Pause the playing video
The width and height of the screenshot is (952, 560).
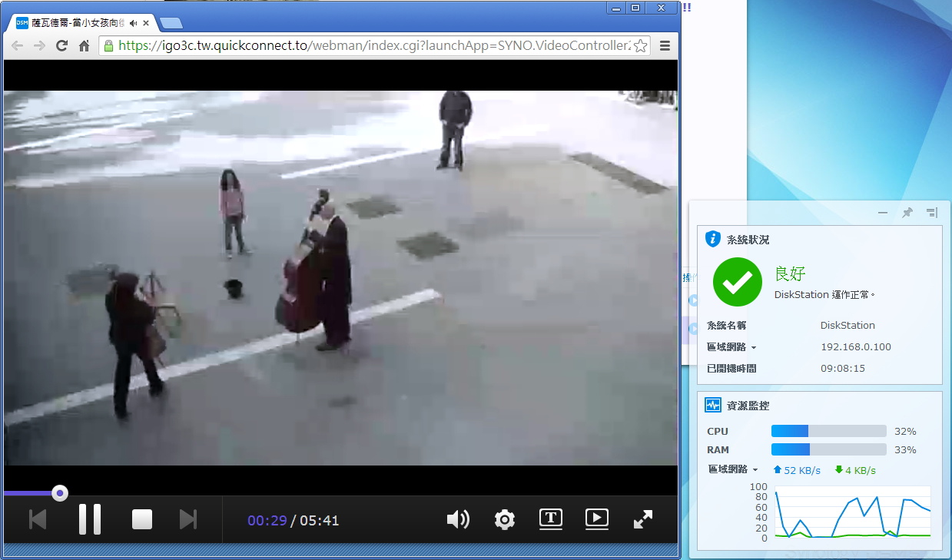coord(90,519)
